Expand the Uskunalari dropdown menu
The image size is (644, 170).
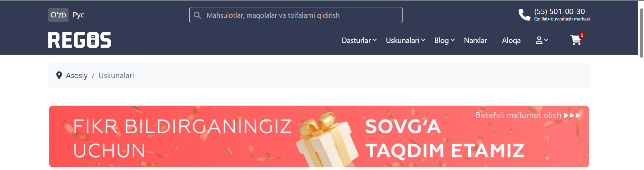click(x=406, y=40)
